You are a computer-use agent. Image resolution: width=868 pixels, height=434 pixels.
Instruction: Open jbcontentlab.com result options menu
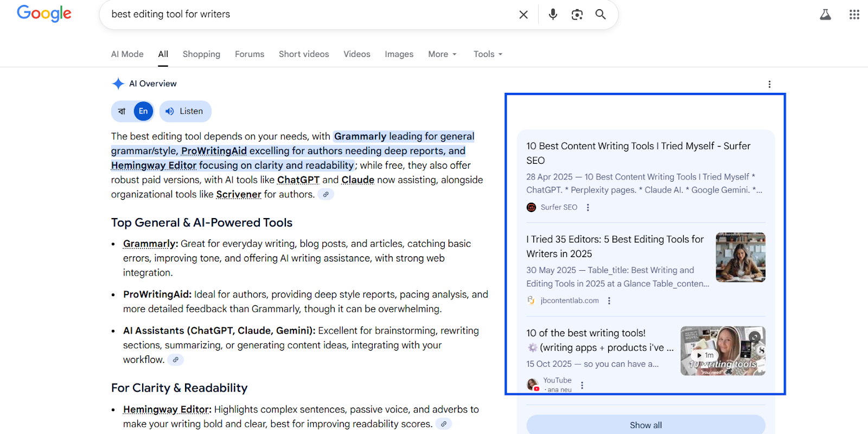point(609,301)
